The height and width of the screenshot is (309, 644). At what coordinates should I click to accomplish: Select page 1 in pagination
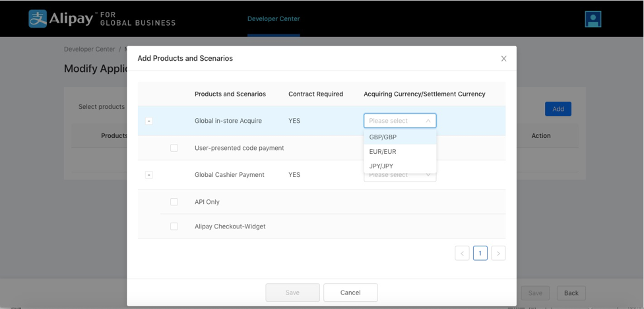480,253
